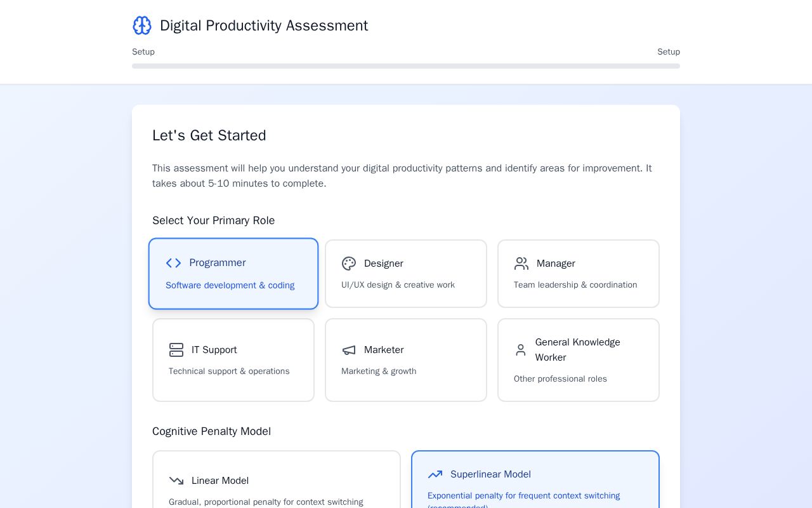This screenshot has width=812, height=508.
Task: Click the assessment intro paragraph text
Action: tap(402, 176)
